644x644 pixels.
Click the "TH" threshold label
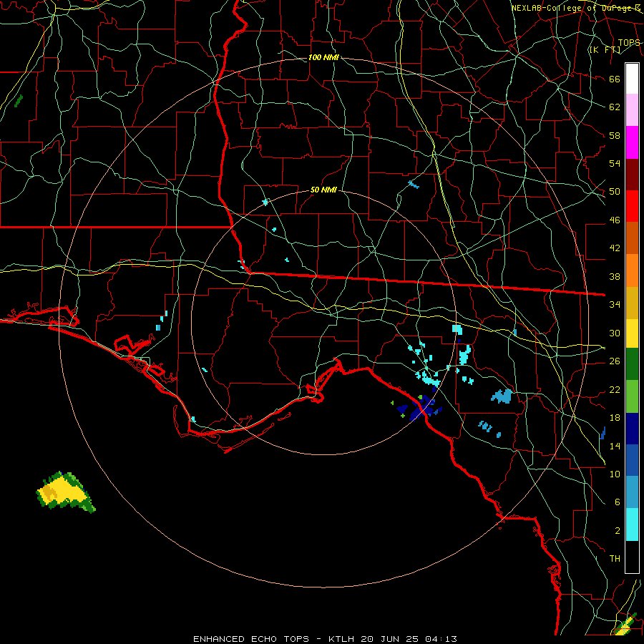pos(615,559)
